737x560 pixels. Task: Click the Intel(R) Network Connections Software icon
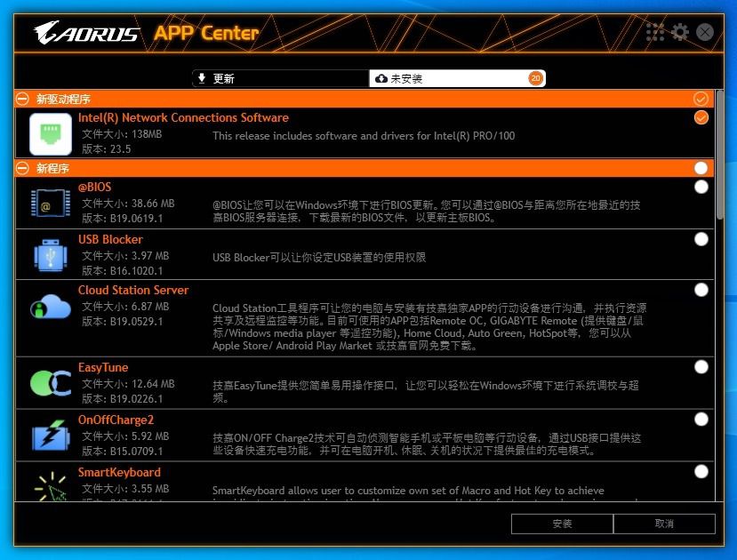51,133
